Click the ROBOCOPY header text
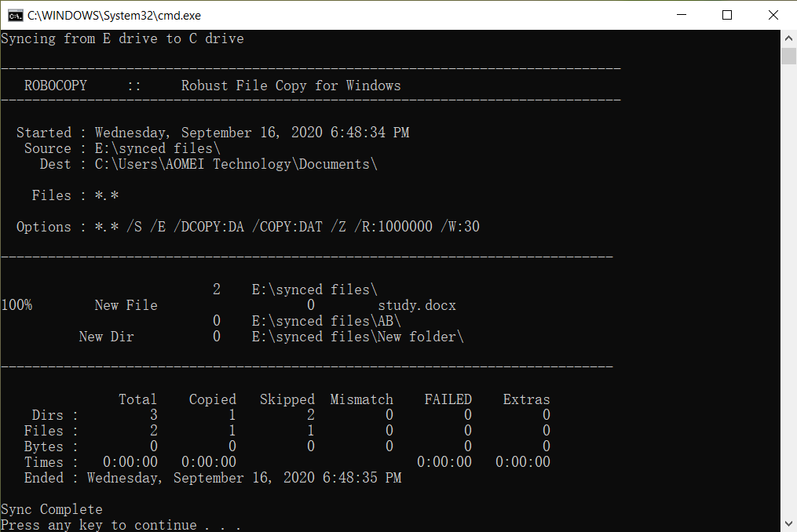Viewport: 797px width, 532px height. [x=56, y=86]
